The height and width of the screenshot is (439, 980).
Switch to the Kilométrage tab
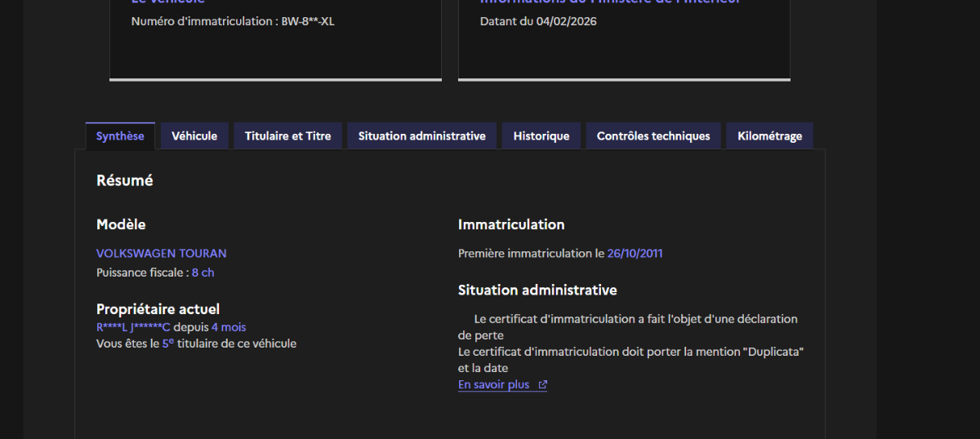coord(770,136)
